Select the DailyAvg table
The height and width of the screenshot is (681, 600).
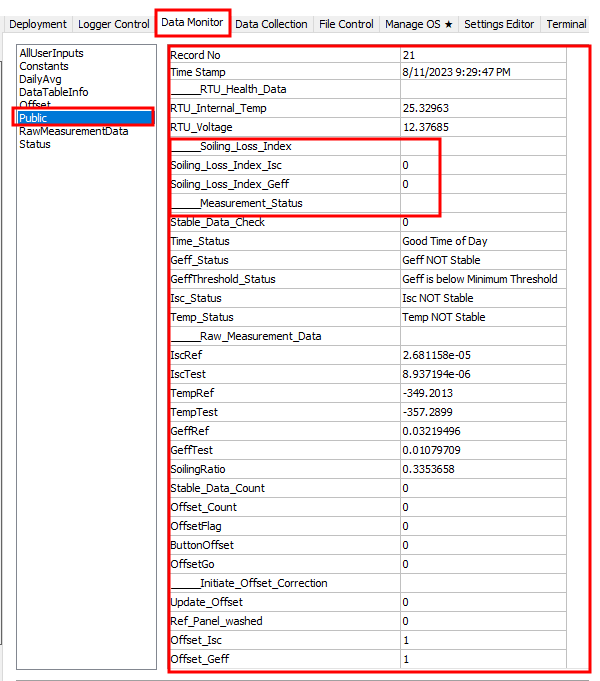point(40,79)
